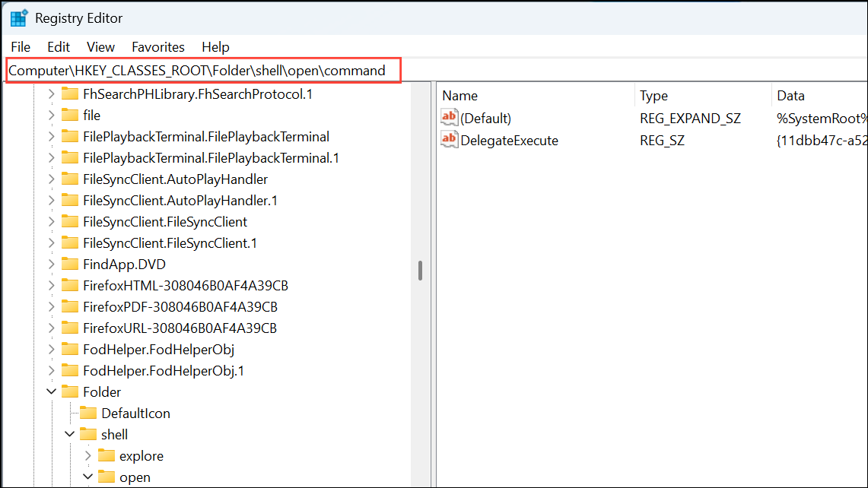The image size is (868, 488).
Task: Expand FhSearchPHLibrary.FhSearchProtocol.1 key
Action: [52, 94]
